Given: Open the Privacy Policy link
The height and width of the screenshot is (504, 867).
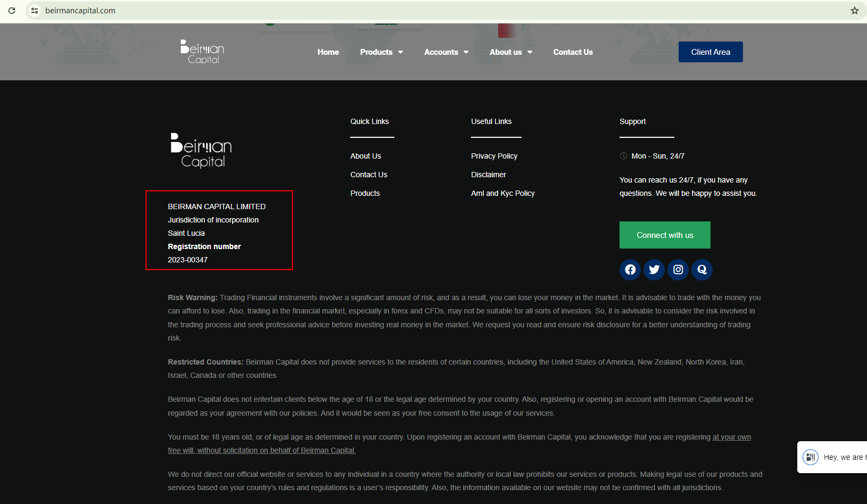Looking at the screenshot, I should click(x=494, y=156).
